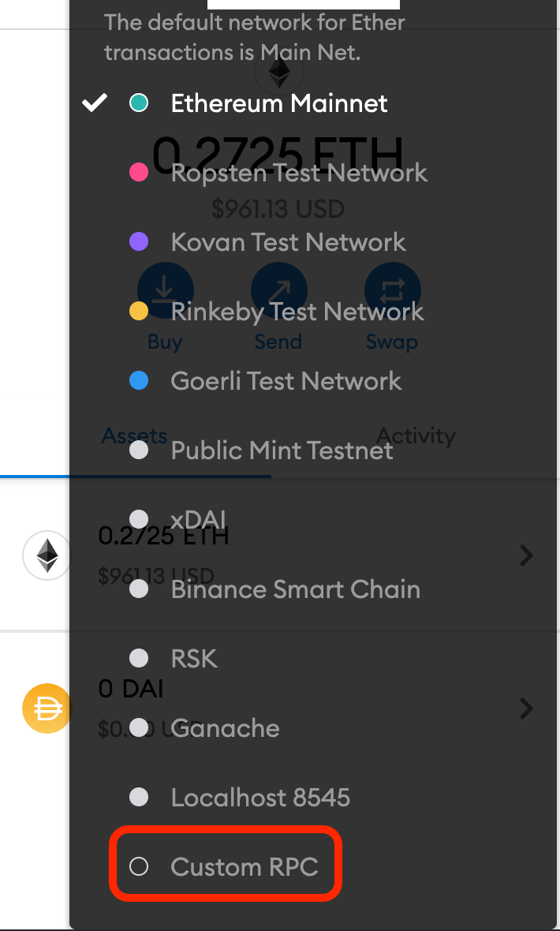Viewport: 560px width, 931px height.
Task: Click the Swap arrows icon
Action: point(392,290)
